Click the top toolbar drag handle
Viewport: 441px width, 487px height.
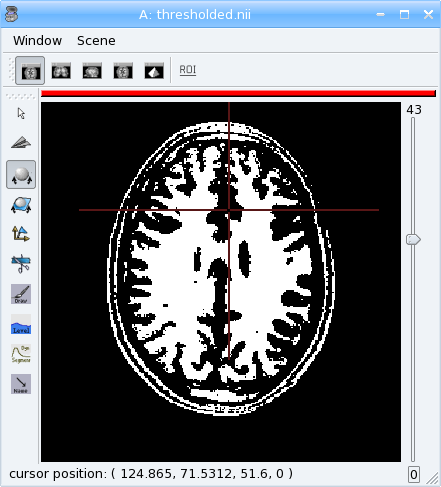pyautogui.click(x=11, y=70)
